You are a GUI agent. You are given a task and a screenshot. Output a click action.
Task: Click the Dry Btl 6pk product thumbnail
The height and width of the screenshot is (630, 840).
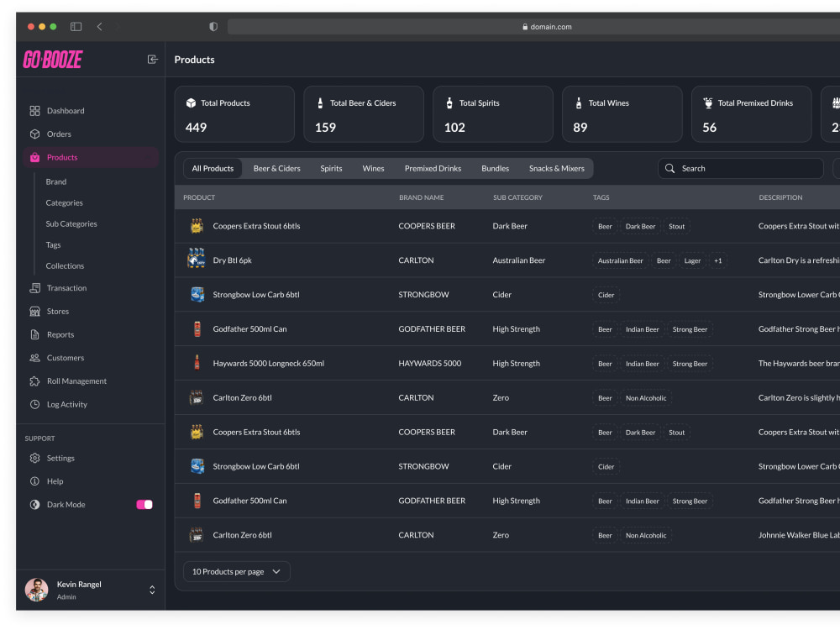pyautogui.click(x=196, y=258)
